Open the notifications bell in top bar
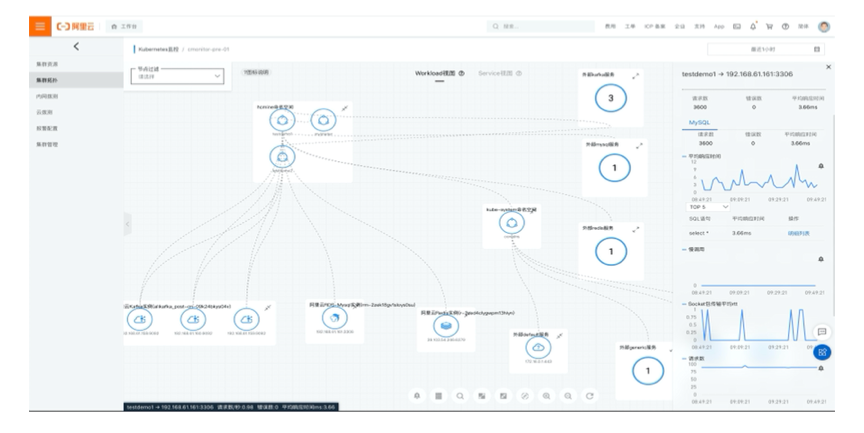The width and height of the screenshot is (864, 433). coord(753,26)
